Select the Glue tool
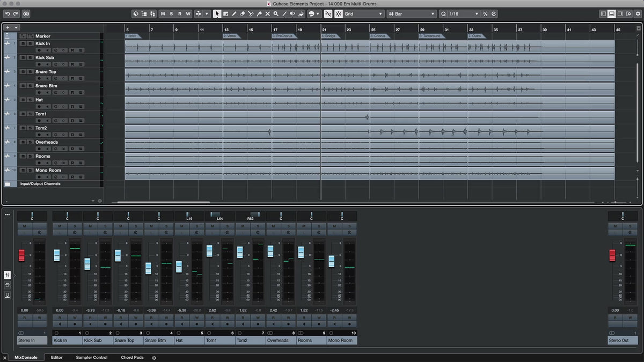 [259, 14]
